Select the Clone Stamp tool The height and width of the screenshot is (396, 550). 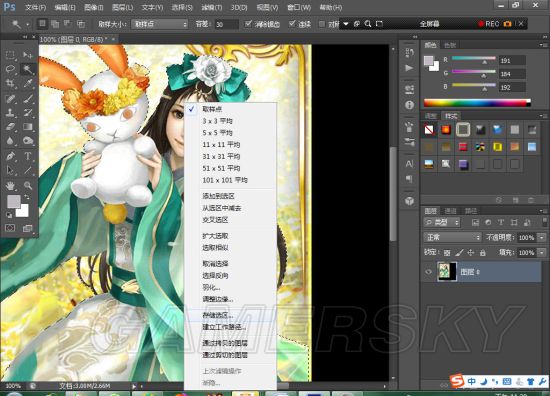pos(10,113)
